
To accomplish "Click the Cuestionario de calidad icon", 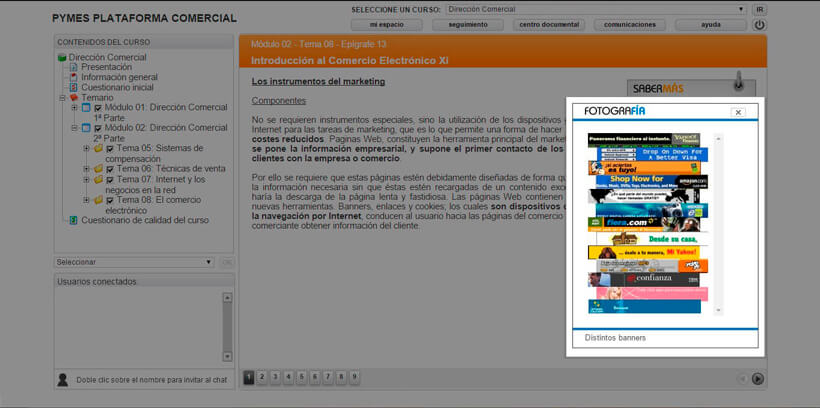I will (x=74, y=220).
